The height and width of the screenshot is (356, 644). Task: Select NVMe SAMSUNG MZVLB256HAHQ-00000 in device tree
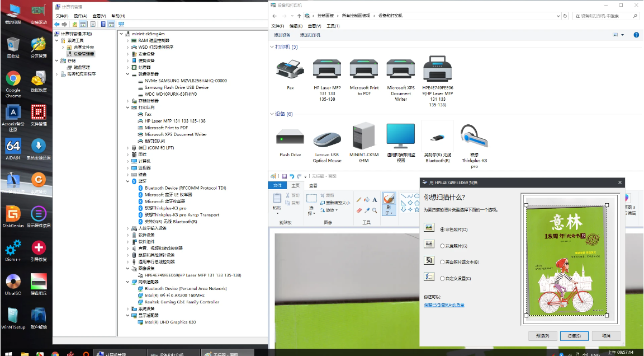(182, 81)
